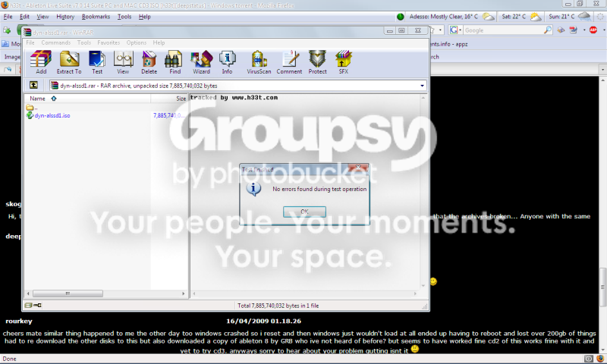Run the Test archive tool

[97, 62]
